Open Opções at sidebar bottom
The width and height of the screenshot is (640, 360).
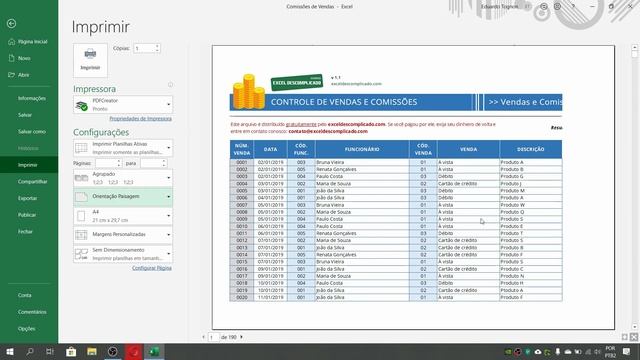[x=29, y=329]
